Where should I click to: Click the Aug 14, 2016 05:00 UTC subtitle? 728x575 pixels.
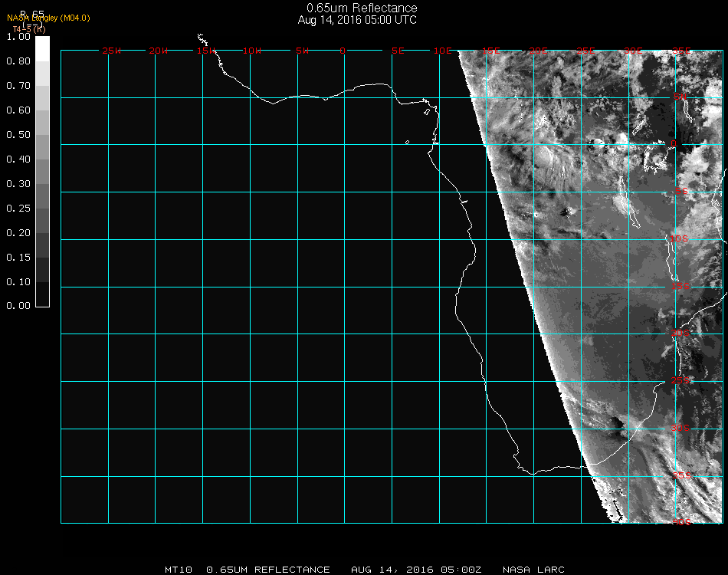(x=357, y=20)
